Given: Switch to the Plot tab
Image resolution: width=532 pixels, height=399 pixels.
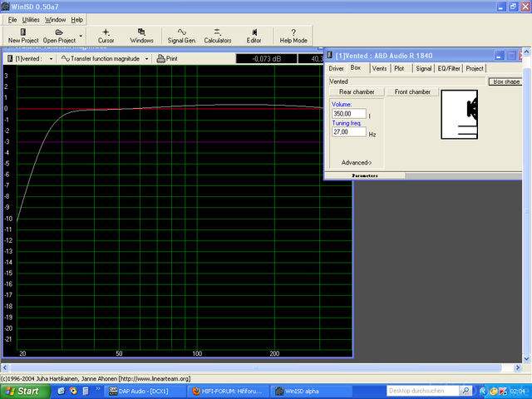Looking at the screenshot, I should pyautogui.click(x=399, y=68).
